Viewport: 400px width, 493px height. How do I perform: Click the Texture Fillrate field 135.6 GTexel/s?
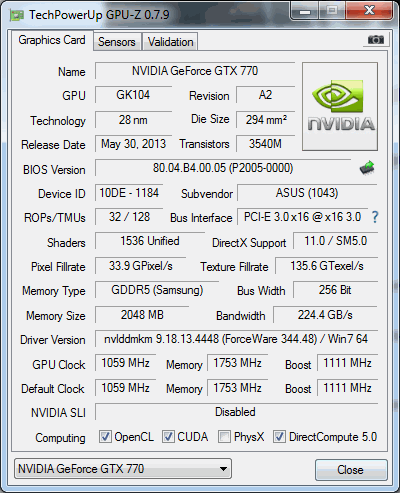[x=327, y=266]
